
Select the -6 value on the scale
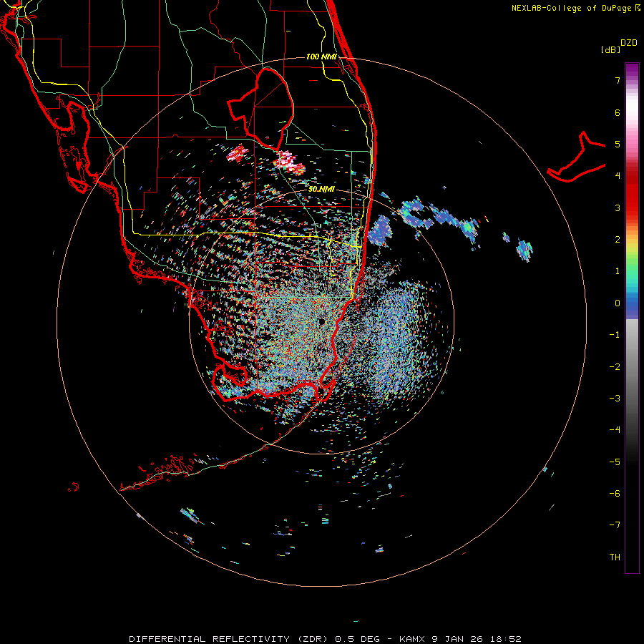point(615,494)
